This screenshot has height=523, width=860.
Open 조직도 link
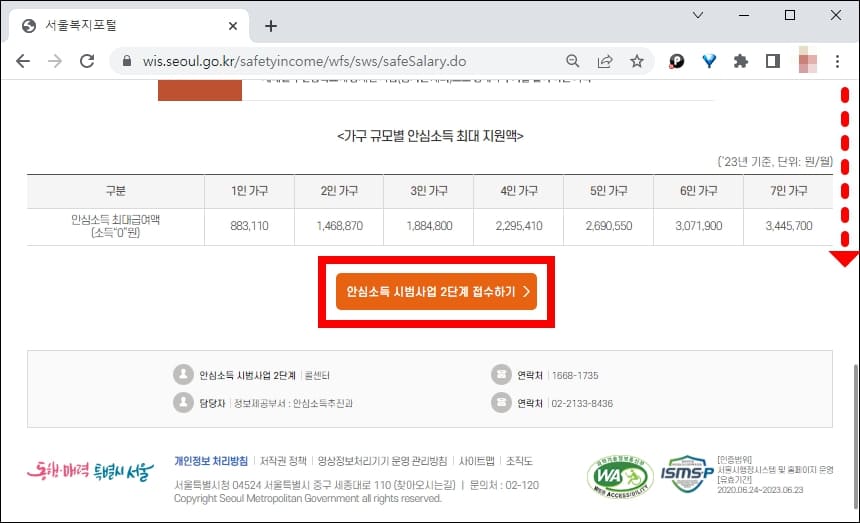pos(519,461)
